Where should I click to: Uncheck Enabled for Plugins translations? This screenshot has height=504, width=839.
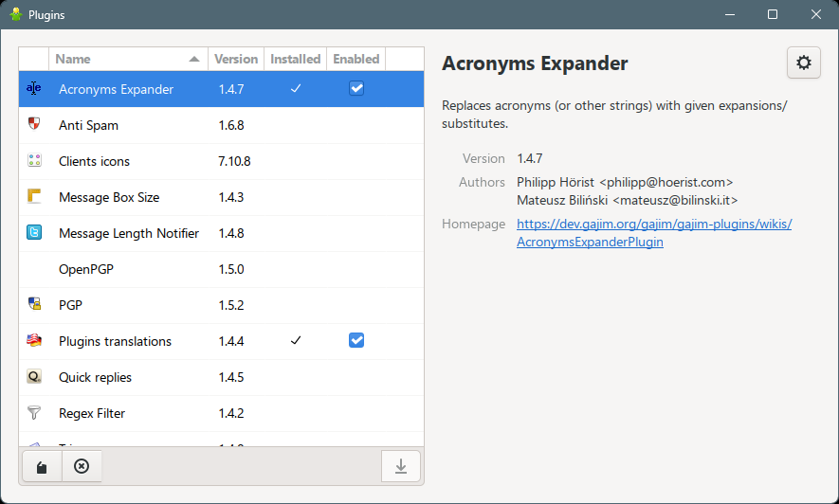pos(356,341)
